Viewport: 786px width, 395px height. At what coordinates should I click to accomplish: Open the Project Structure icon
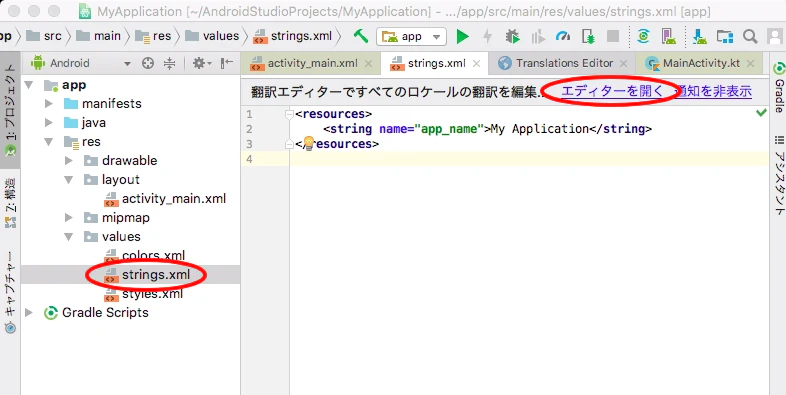click(724, 36)
